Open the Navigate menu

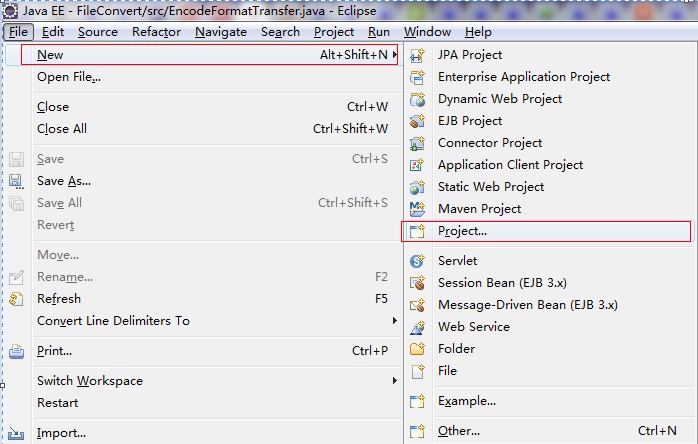221,32
